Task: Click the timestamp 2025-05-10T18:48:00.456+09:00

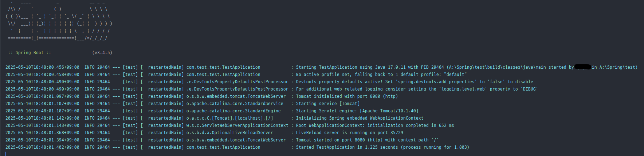Action: 42,67
